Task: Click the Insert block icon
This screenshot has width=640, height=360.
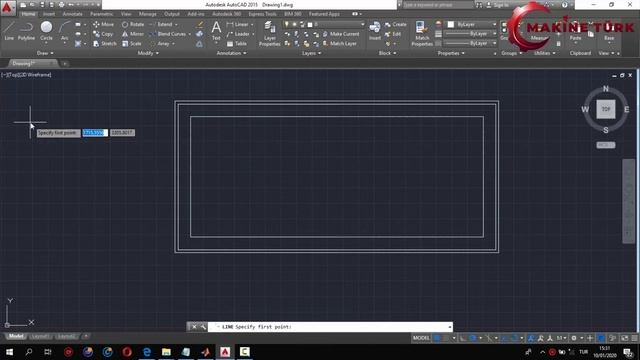Action: [x=375, y=31]
